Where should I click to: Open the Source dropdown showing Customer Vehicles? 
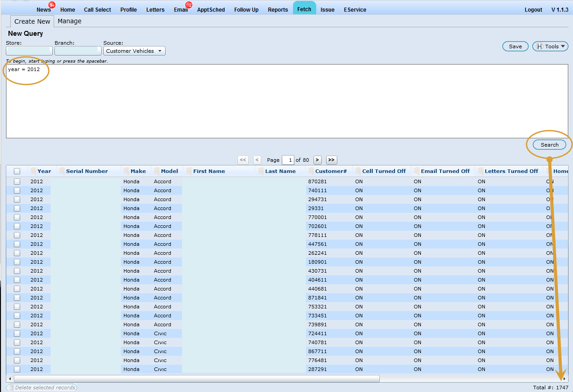134,51
